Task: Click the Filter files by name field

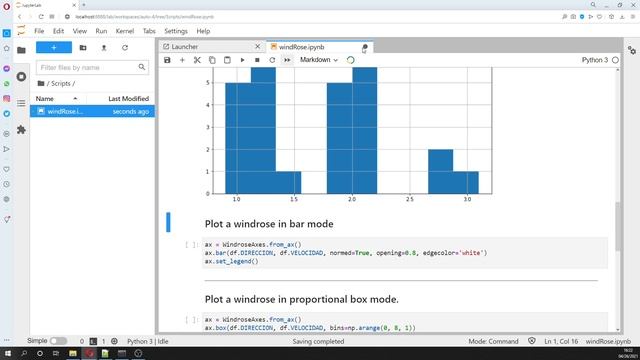Action: pos(92,67)
